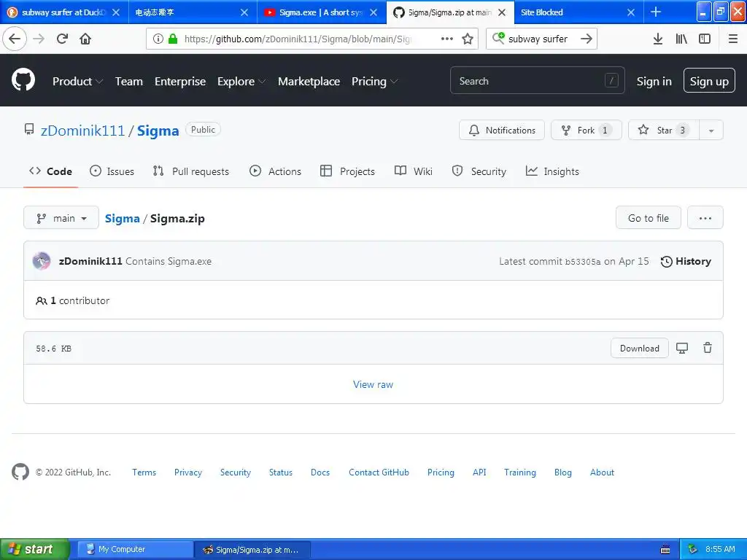The image size is (747, 560).
Task: Click the Sigma breadcrumb folder link
Action: tap(122, 218)
